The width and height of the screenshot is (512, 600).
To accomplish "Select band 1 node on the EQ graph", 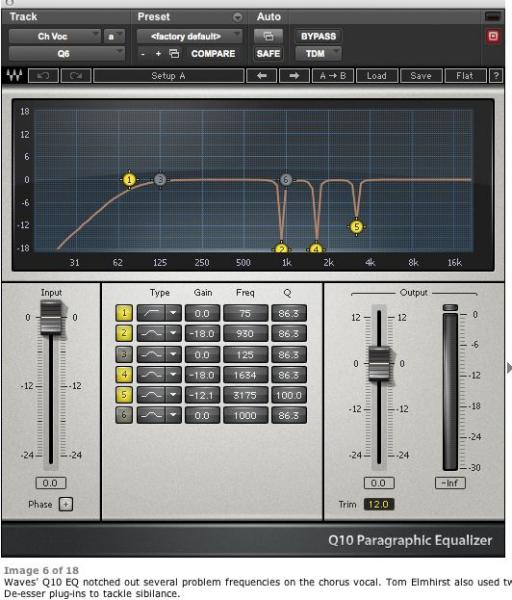I will coord(129,179).
